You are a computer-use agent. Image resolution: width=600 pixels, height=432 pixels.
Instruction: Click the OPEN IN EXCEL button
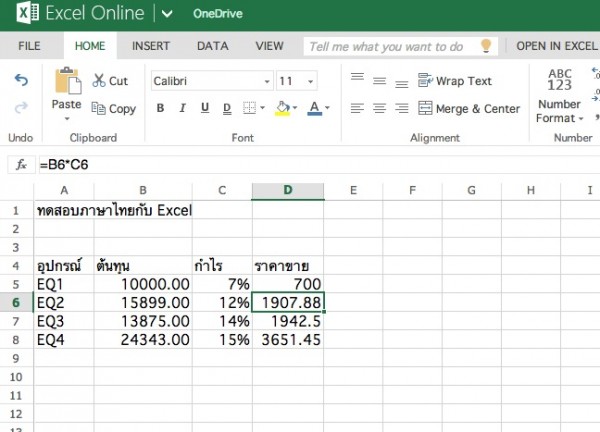coord(555,46)
